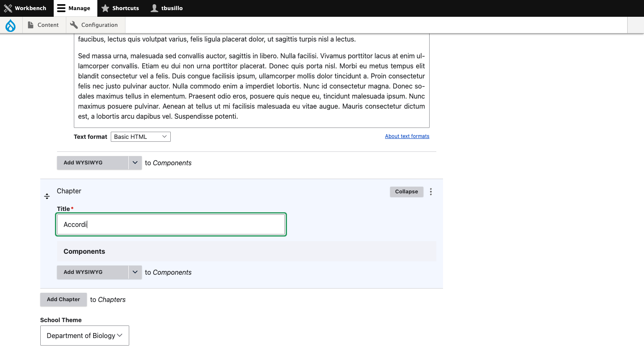
Task: Go to the Content admin page
Action: 44,25
